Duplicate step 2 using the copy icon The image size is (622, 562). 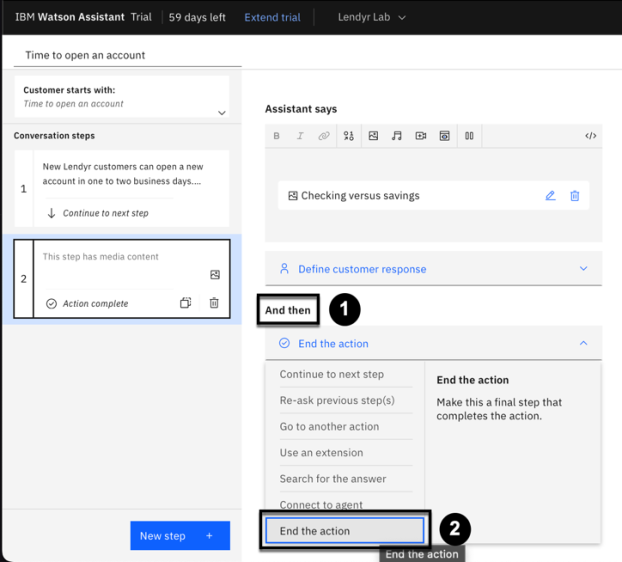coord(185,303)
